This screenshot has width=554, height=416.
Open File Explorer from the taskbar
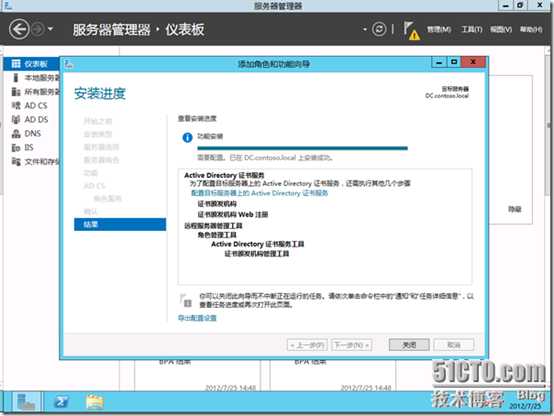click(x=95, y=402)
